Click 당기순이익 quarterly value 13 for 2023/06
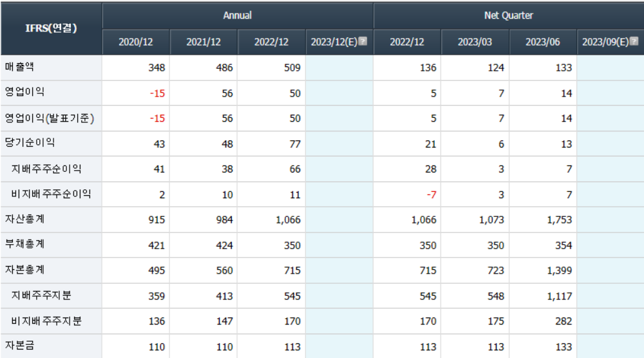 click(566, 144)
